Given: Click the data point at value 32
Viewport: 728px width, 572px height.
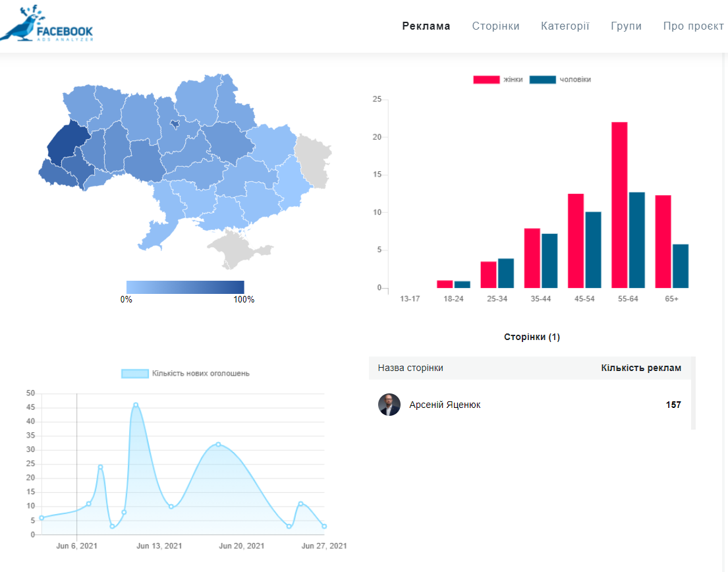Looking at the screenshot, I should point(218,444).
